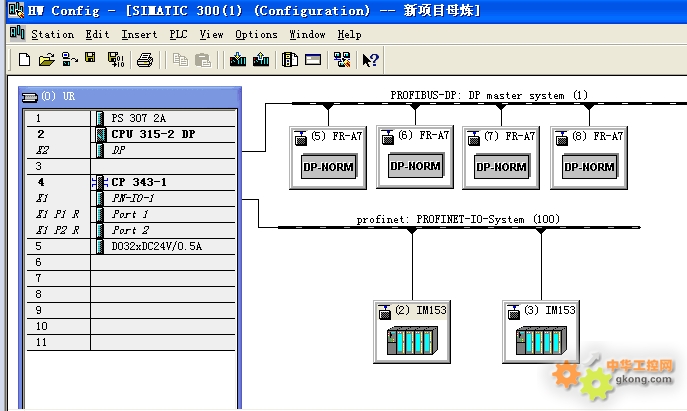
Task: Open a station with the folder icon
Action: [x=46, y=60]
